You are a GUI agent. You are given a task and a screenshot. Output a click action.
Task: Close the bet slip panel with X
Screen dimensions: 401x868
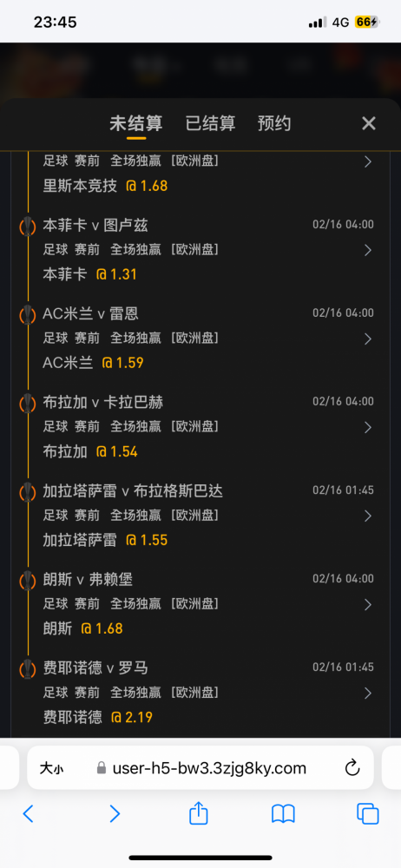point(369,123)
